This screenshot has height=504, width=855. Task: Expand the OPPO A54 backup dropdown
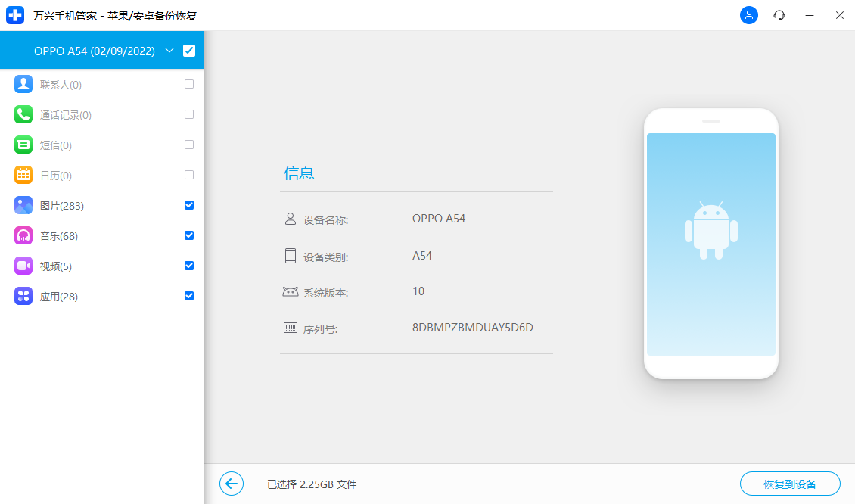[x=169, y=50]
